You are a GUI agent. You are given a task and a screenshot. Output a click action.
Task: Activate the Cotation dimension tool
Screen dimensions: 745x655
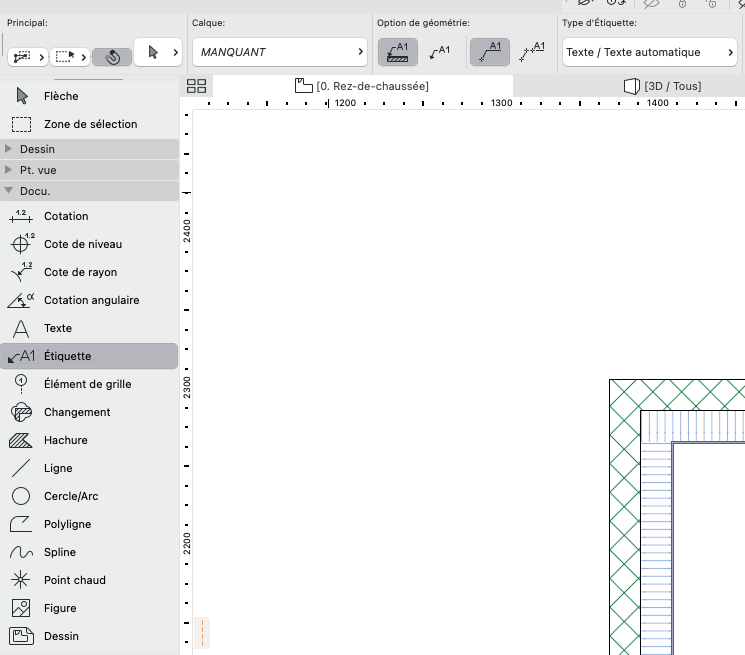pos(89,216)
